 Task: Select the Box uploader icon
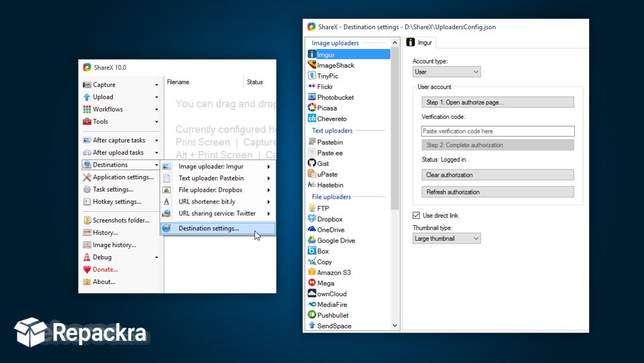(x=312, y=251)
